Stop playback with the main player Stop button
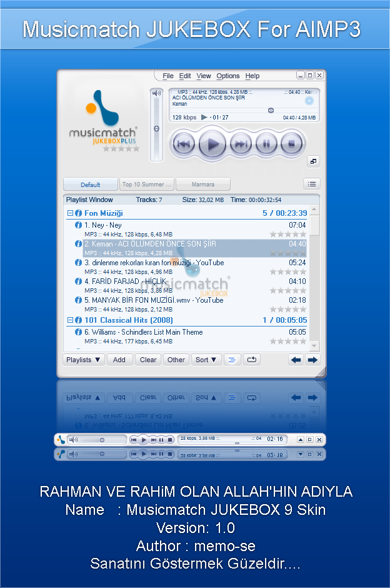 point(291,144)
